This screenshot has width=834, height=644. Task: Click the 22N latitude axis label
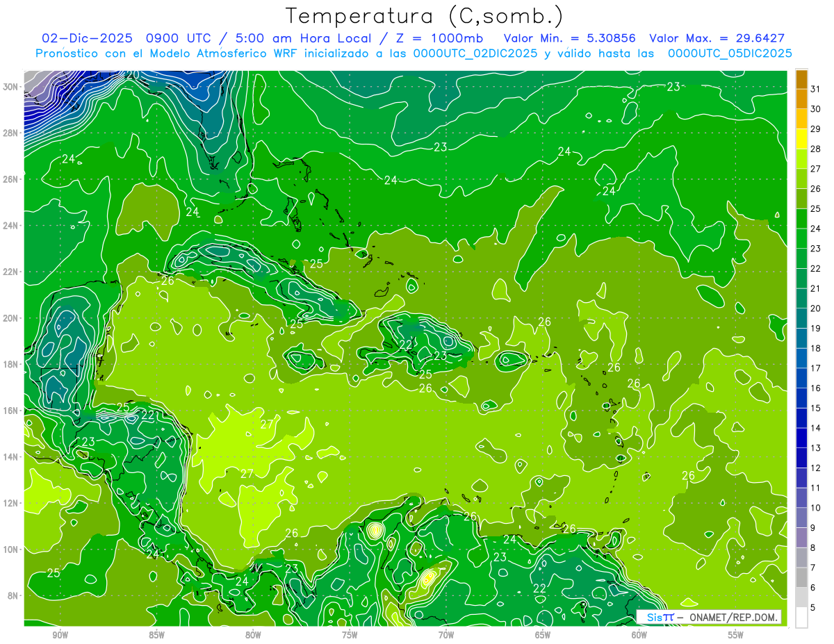click(x=12, y=272)
